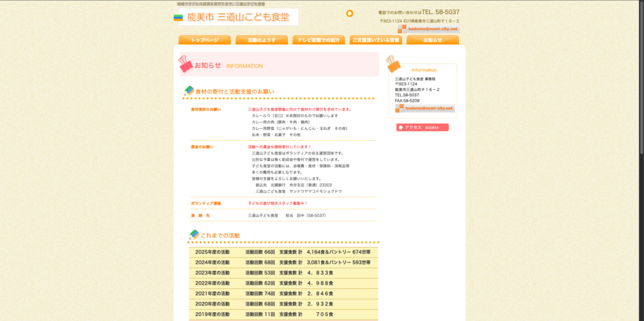644x321 pixels.
Task: Click orange squares icon on header email banner
Action: coord(402,29)
